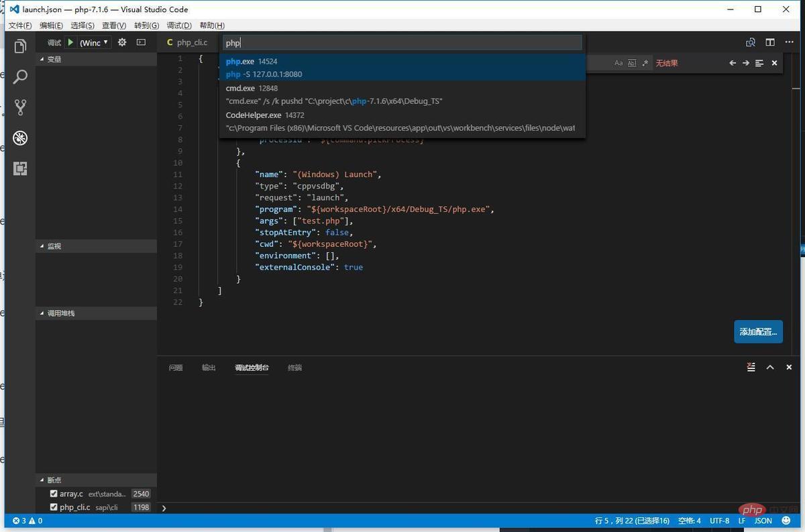
Task: Close the find widget
Action: click(774, 63)
